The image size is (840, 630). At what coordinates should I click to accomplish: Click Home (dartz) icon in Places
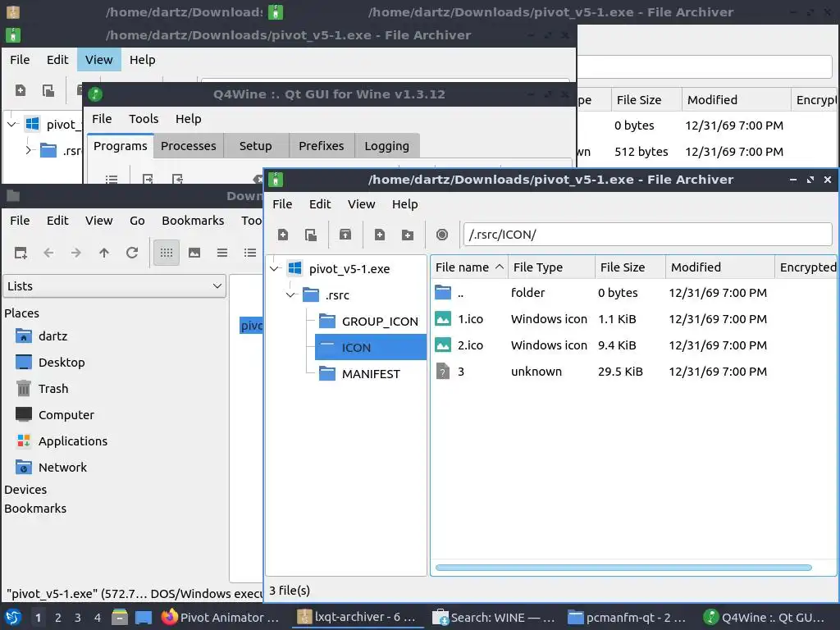[x=24, y=336]
